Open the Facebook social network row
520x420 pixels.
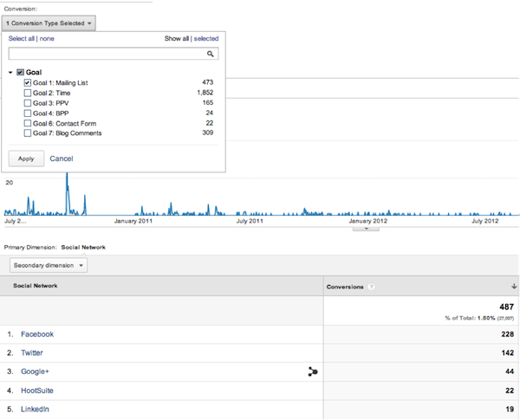click(37, 333)
